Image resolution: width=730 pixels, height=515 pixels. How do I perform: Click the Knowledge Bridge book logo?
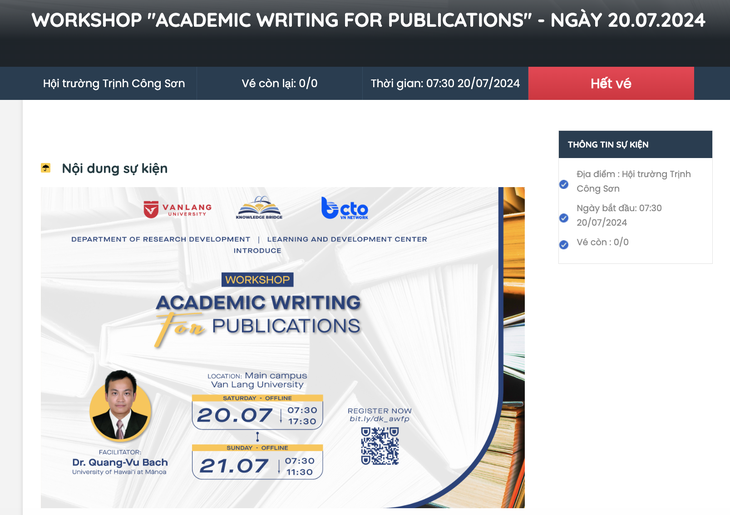[x=259, y=208]
